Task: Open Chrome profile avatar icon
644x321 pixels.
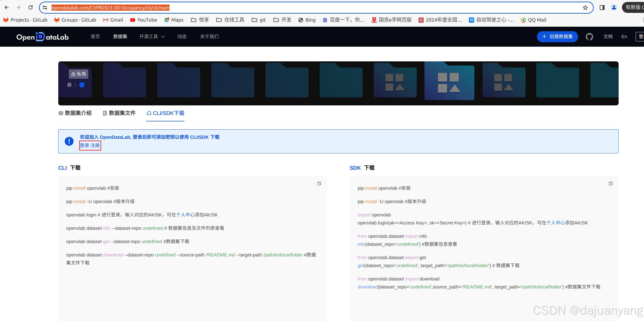Action: pyautogui.click(x=614, y=7)
